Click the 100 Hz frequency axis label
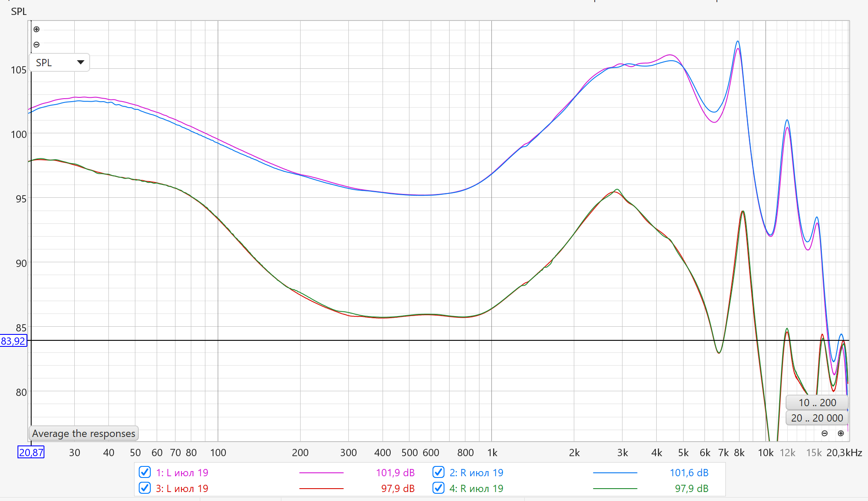Screen dimensions: 868x501 [x=218, y=453]
